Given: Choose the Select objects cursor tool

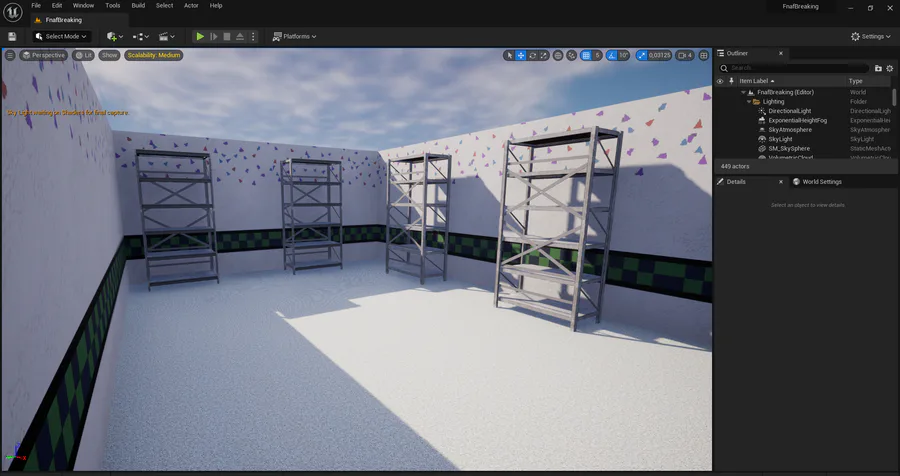Looking at the screenshot, I should click(509, 55).
